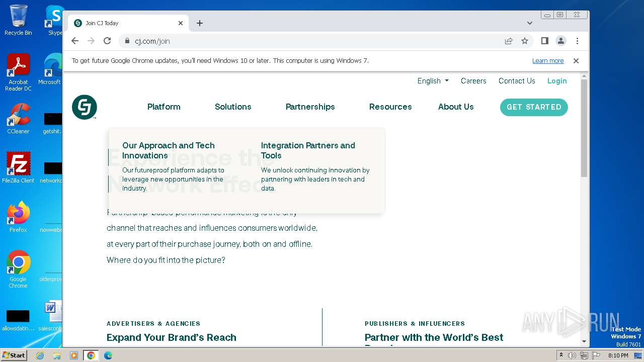This screenshot has height=362, width=644.
Task: Open the Solutions menu
Action: (x=233, y=107)
